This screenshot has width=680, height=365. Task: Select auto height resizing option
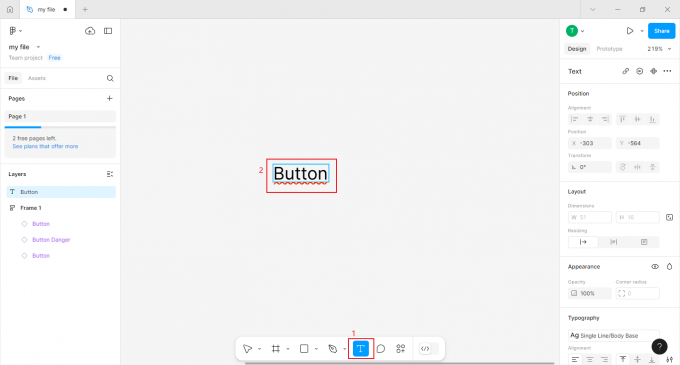click(x=614, y=242)
